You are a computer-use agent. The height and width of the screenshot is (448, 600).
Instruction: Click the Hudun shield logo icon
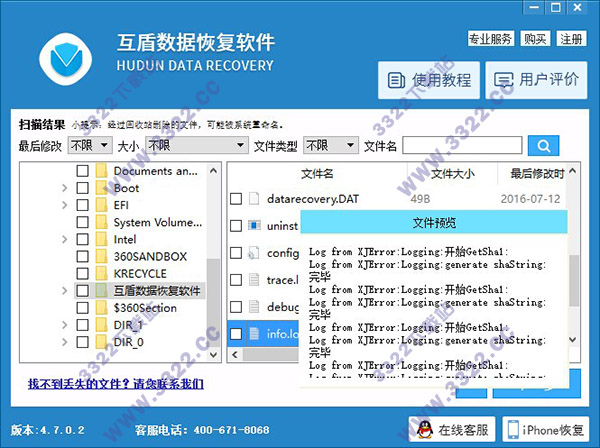tap(66, 59)
